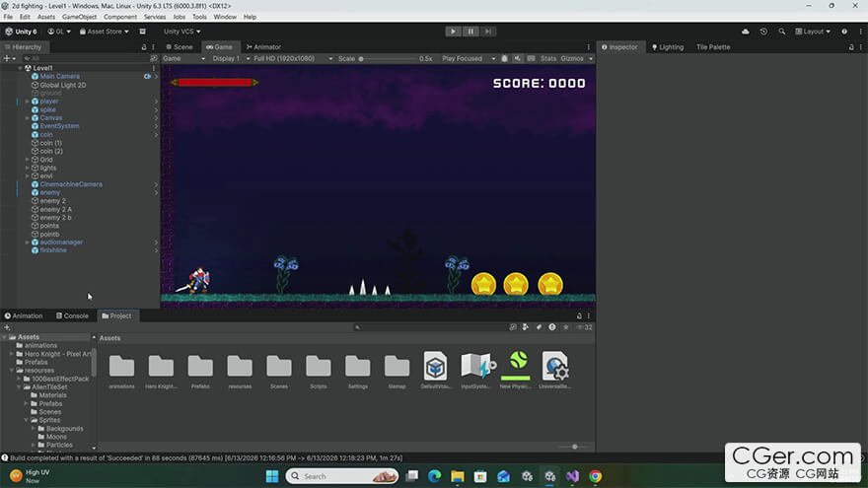Open the Asset Store button
This screenshot has width=868, height=488.
[x=105, y=32]
